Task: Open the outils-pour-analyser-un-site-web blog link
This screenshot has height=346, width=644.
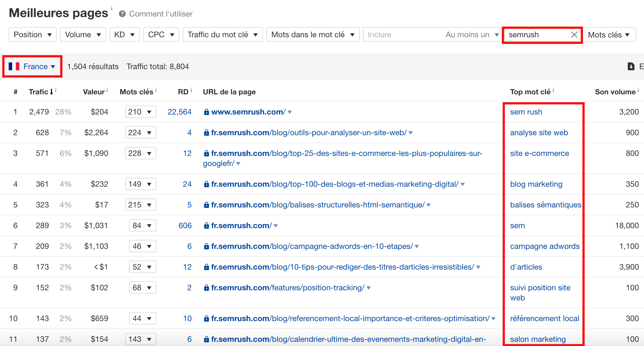Action: click(x=309, y=133)
